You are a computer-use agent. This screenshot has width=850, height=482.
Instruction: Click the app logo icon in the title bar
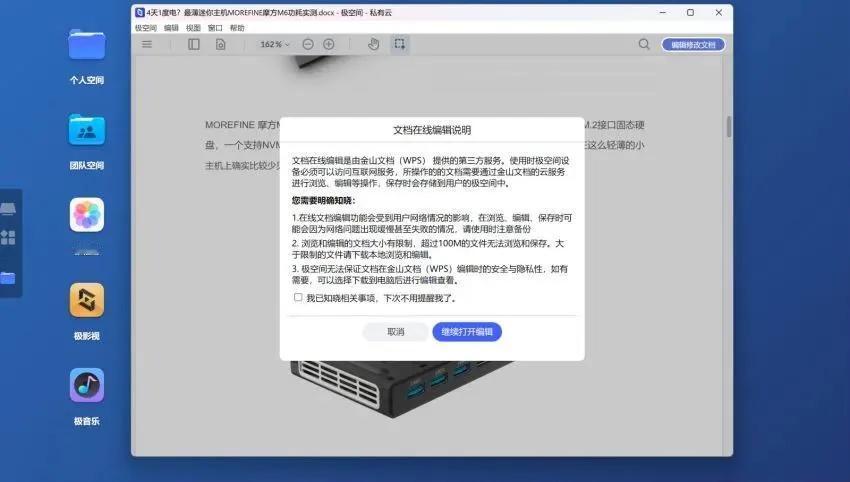coord(139,12)
